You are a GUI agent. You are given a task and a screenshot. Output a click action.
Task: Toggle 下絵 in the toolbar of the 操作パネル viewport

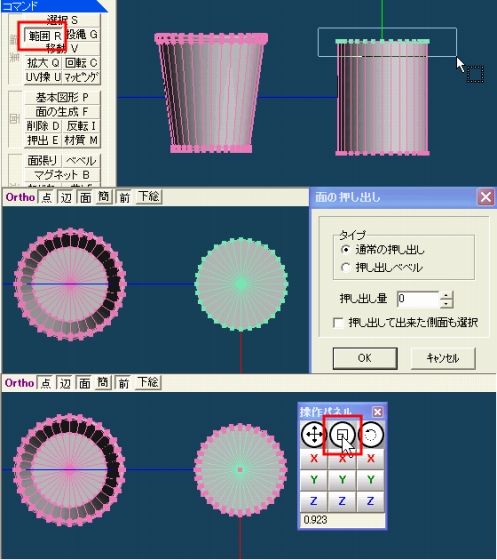tap(148, 382)
